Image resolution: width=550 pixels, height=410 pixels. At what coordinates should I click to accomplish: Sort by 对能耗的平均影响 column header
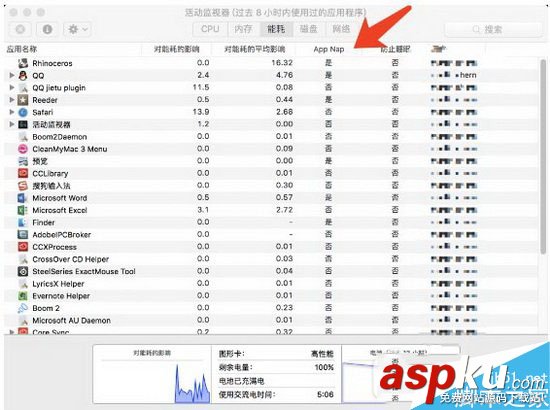pos(254,49)
